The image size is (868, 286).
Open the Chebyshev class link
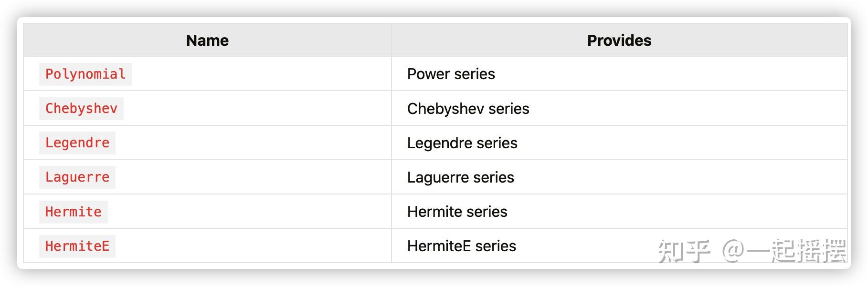[x=81, y=109]
